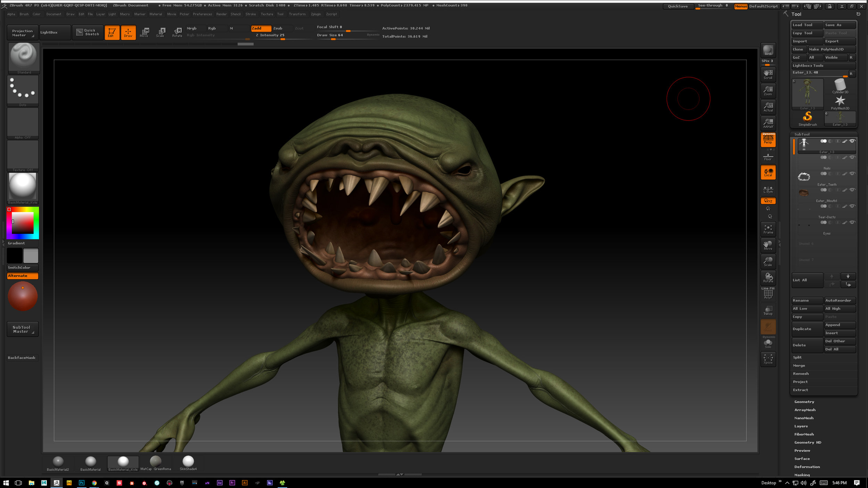This screenshot has width=868, height=488.
Task: Open the BasicMaterial_Kyle material selector
Action: pos(23,188)
